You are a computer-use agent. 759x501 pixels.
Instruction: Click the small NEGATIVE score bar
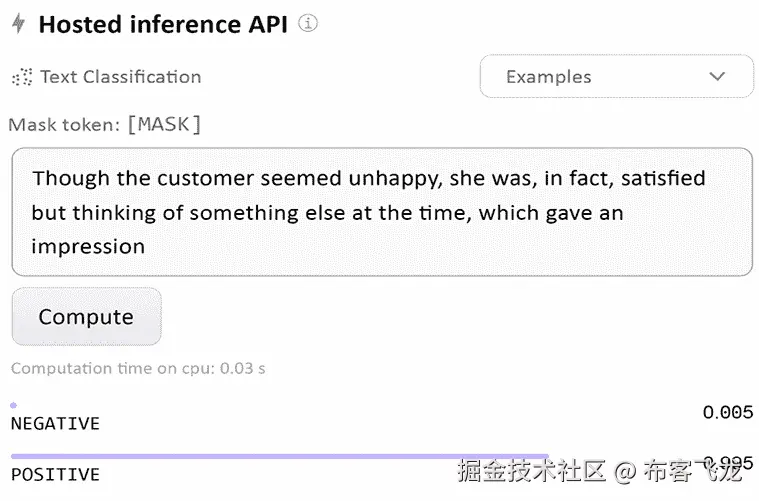point(13,405)
